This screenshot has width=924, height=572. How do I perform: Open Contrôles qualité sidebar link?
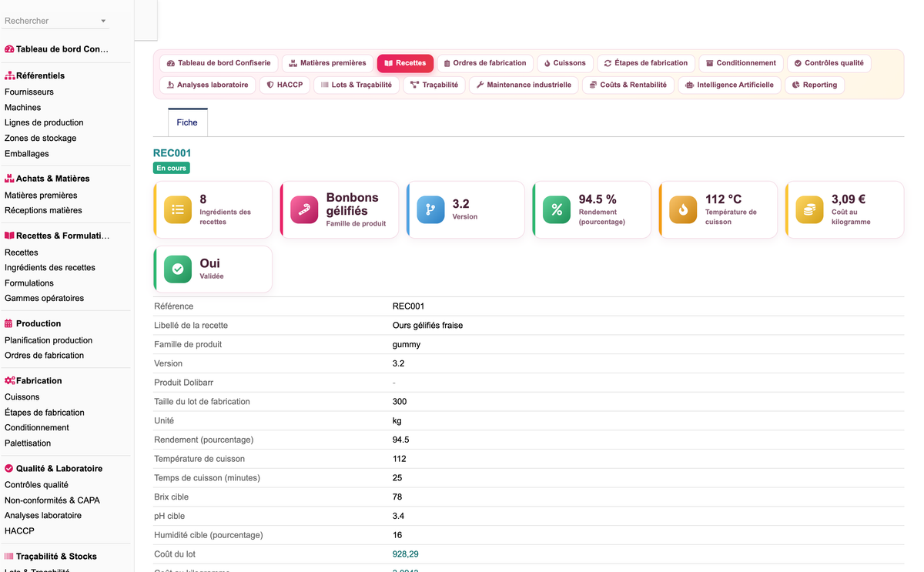coord(36,485)
